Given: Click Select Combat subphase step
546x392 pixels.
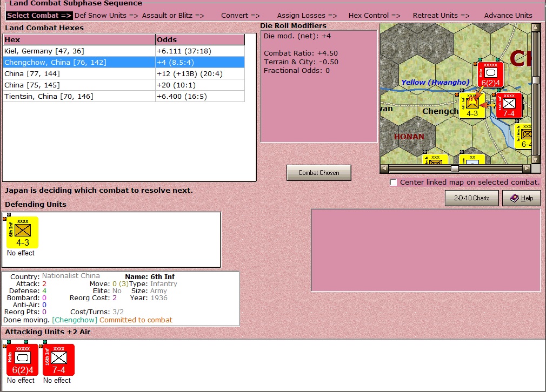Looking at the screenshot, I should 39,15.
